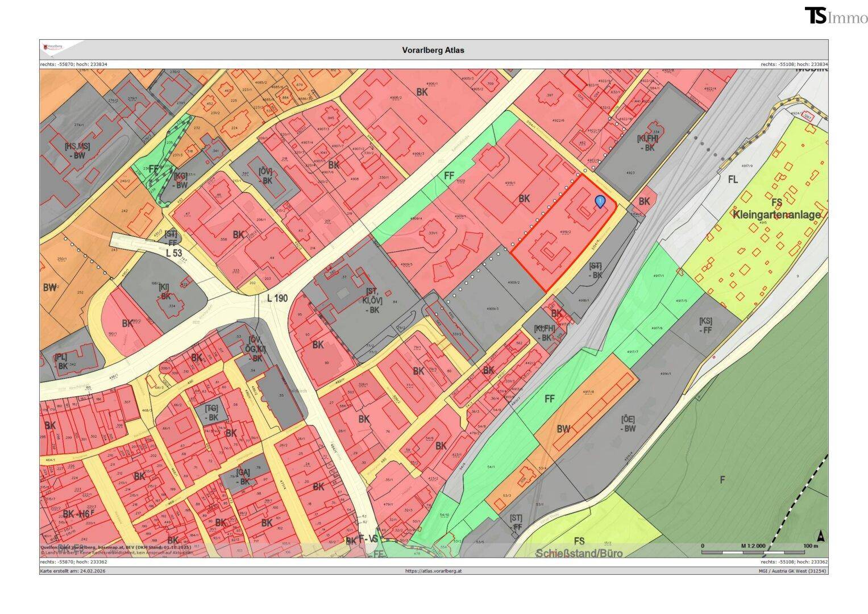868x614 pixels.
Task: Click the M 1:2.000 scale text
Action: 753,546
